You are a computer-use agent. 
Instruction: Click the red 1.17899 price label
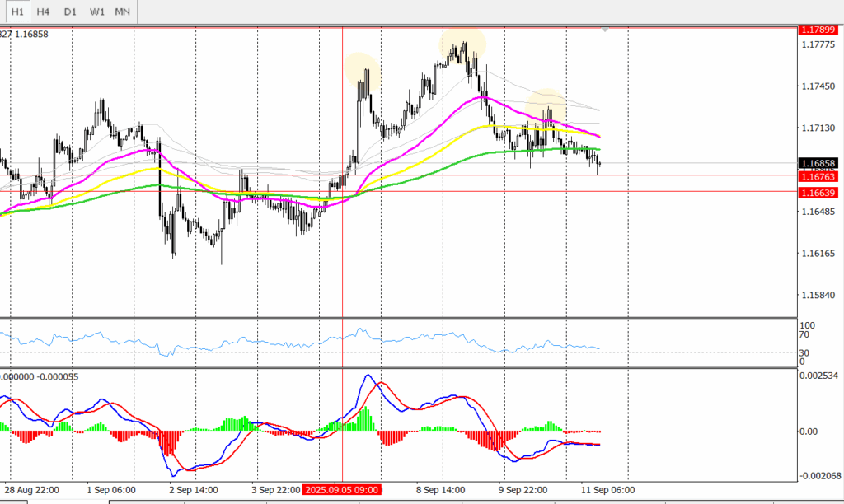(x=819, y=29)
